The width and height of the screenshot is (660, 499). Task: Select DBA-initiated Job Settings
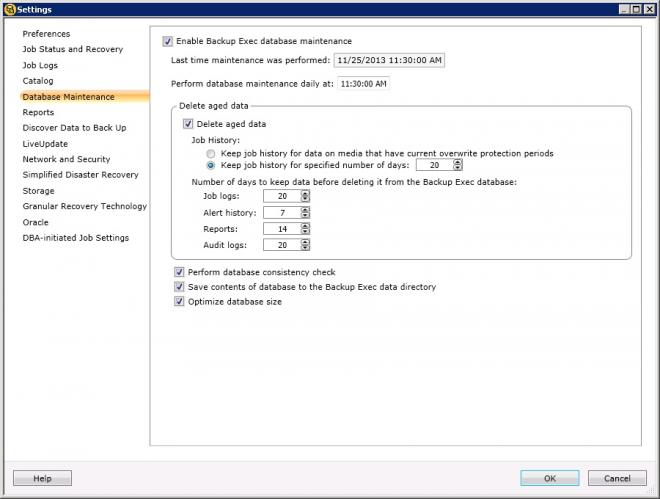[76, 238]
